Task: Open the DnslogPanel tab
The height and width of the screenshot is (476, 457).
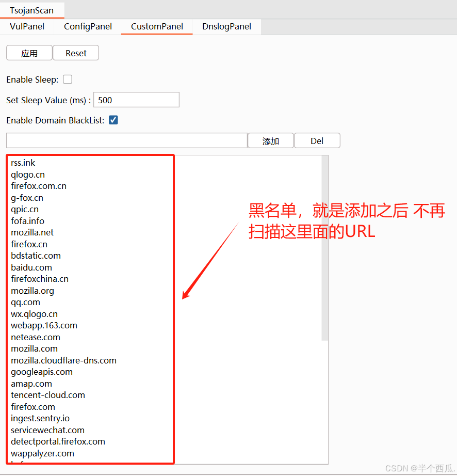Action: coord(227,26)
